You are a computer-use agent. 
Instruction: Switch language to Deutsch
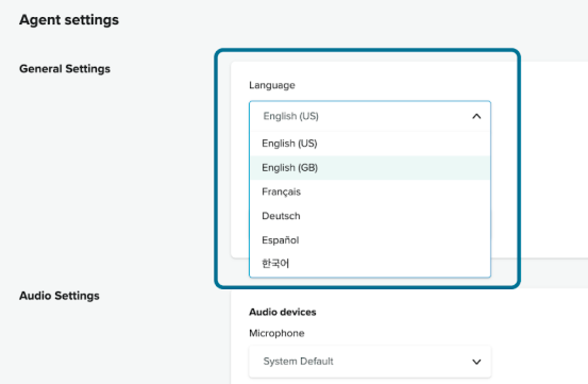pos(281,216)
